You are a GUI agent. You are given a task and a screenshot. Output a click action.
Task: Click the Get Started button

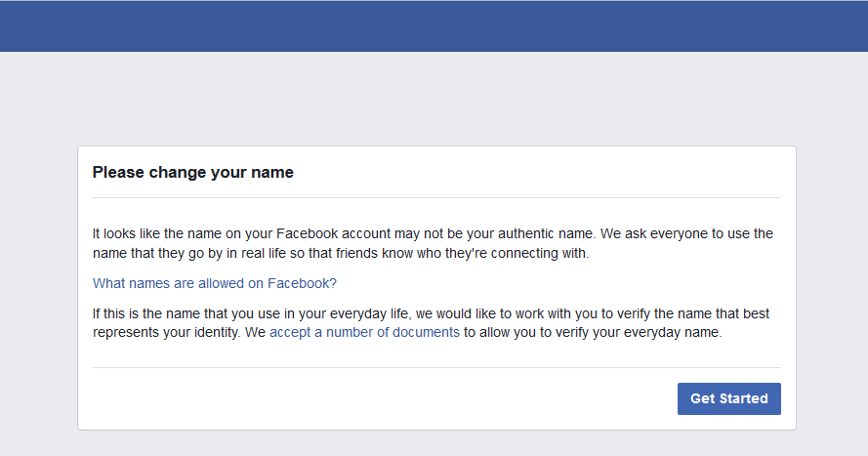pyautogui.click(x=728, y=398)
